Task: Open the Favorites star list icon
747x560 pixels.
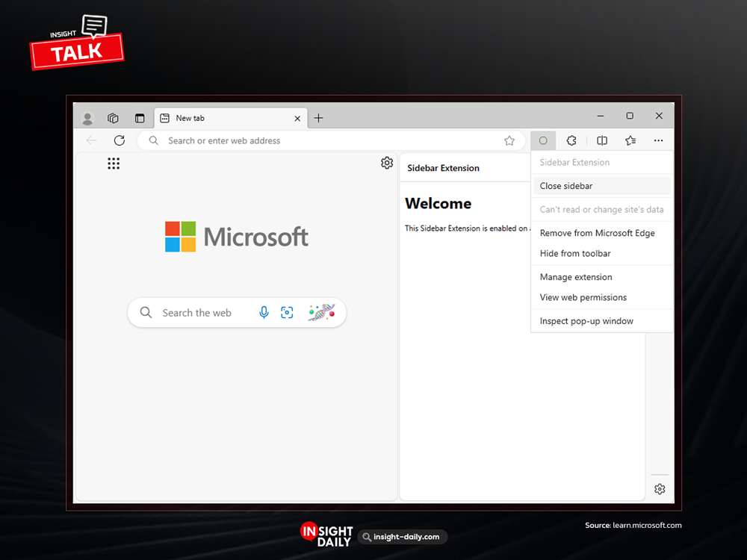Action: pyautogui.click(x=630, y=140)
